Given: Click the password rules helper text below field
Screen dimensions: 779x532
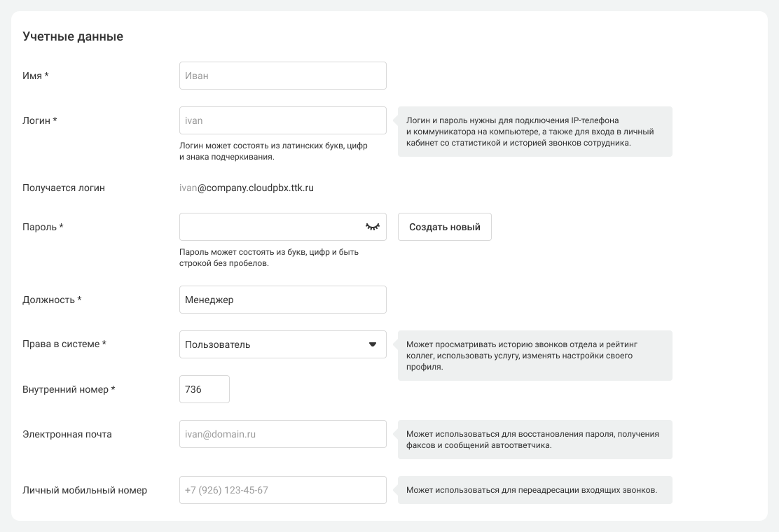Looking at the screenshot, I should click(269, 258).
